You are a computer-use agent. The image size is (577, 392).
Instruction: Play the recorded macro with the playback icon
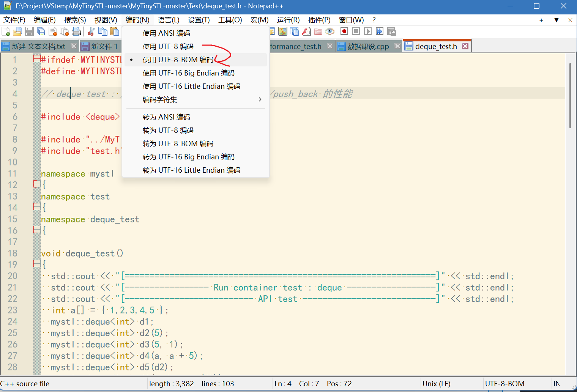pos(367,31)
